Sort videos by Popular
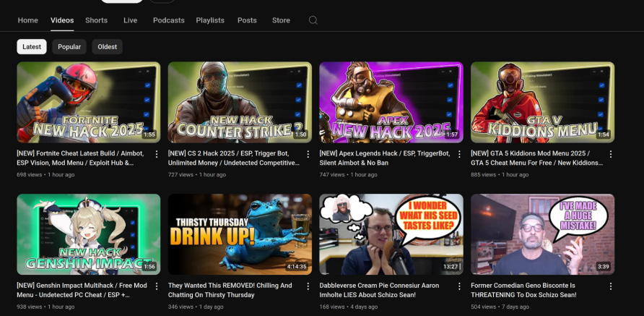 [x=69, y=47]
